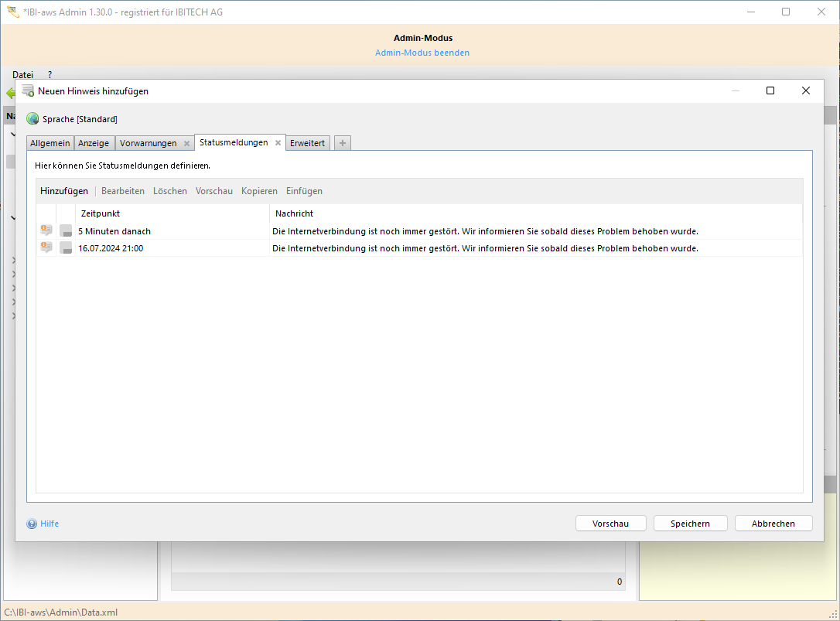
Task: Click Hinzufügen to add a status message
Action: [x=64, y=191]
